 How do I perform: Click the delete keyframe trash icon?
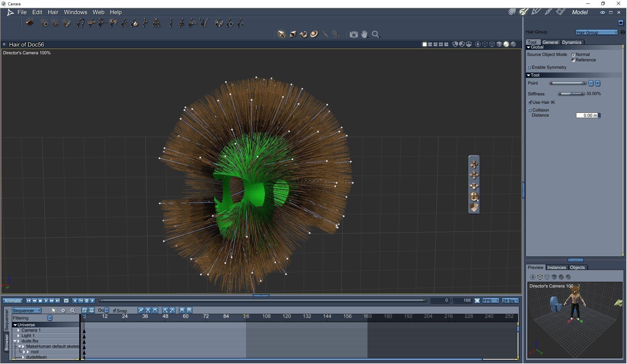(86, 301)
